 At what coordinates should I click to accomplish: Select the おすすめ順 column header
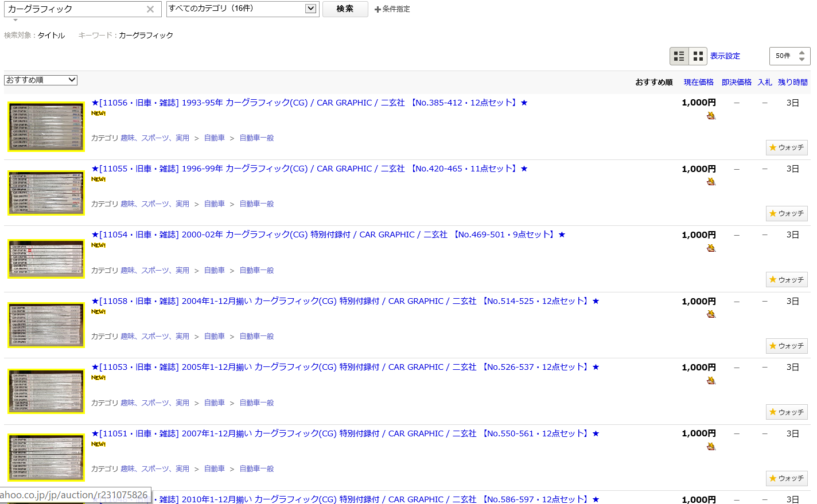654,82
